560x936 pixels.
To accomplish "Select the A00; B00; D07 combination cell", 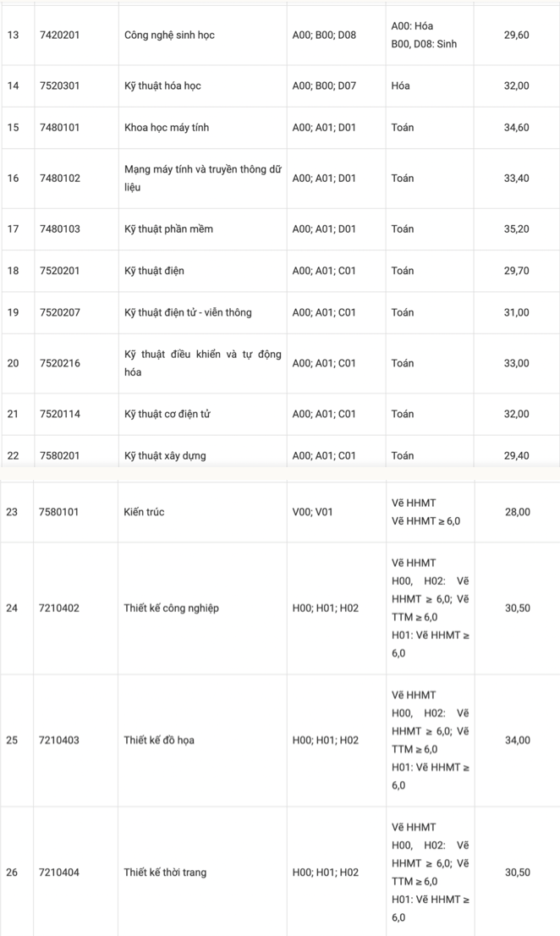I will point(324,86).
